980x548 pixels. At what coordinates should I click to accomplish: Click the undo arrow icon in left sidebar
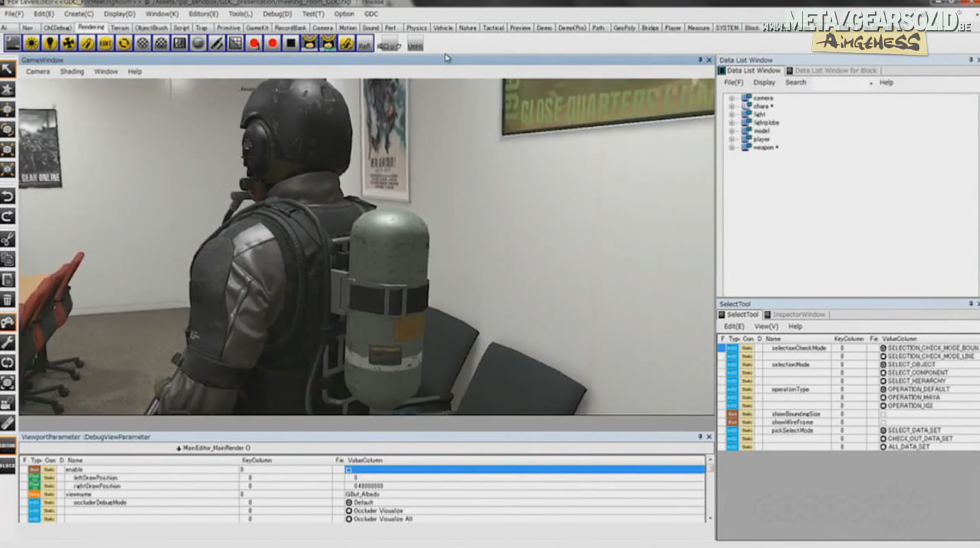pos(8,197)
